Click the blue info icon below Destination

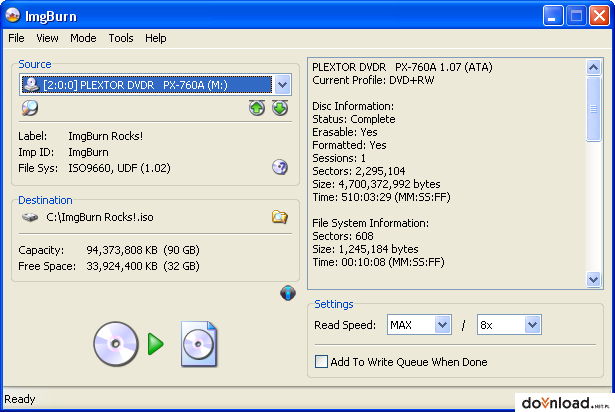point(288,293)
